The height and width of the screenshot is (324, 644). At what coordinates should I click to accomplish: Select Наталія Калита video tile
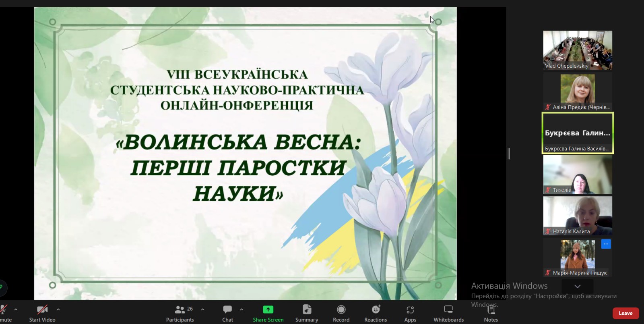(578, 216)
